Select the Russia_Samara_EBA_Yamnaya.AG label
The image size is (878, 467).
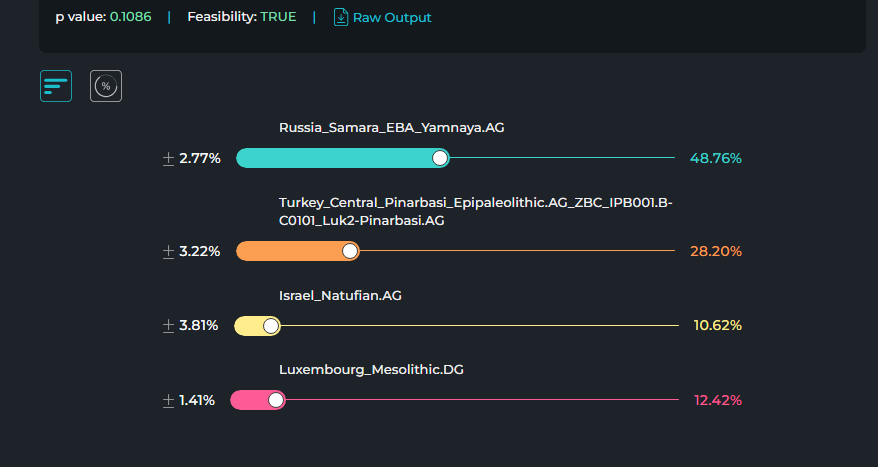pos(391,128)
